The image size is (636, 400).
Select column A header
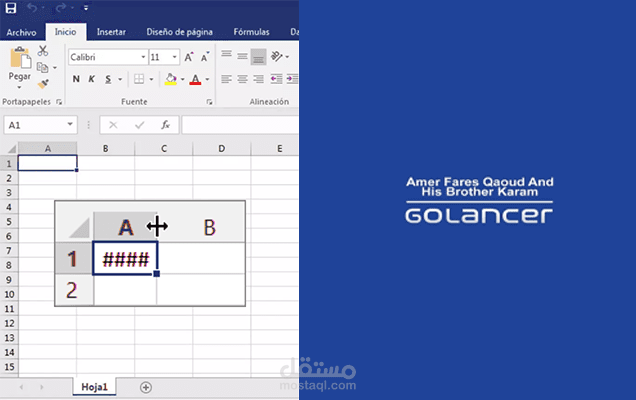(47, 148)
